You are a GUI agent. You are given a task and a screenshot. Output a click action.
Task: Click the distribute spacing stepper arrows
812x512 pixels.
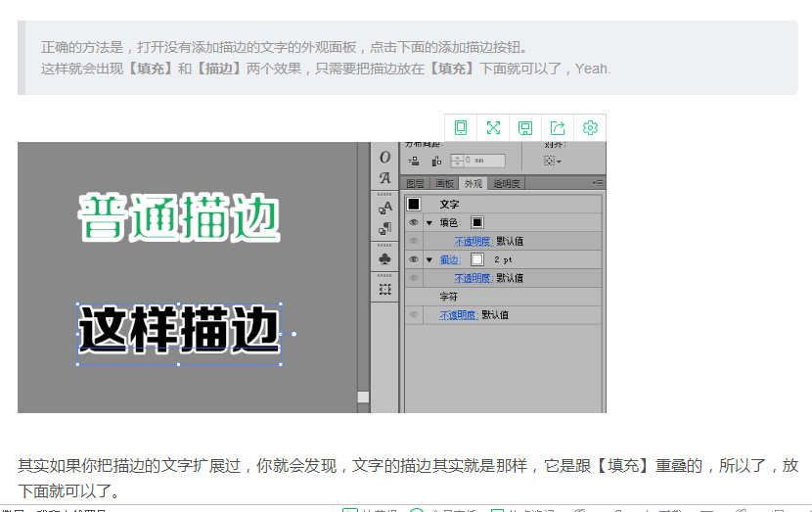point(457,161)
